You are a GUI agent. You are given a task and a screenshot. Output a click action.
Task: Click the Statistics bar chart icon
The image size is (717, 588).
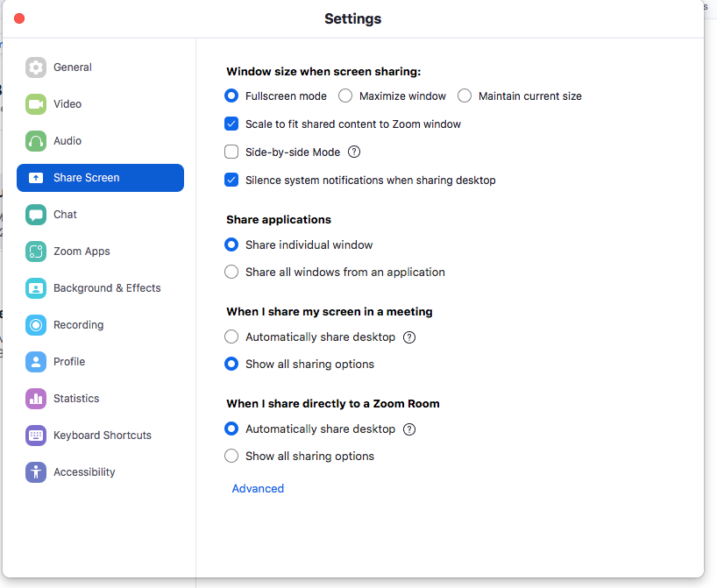36,399
